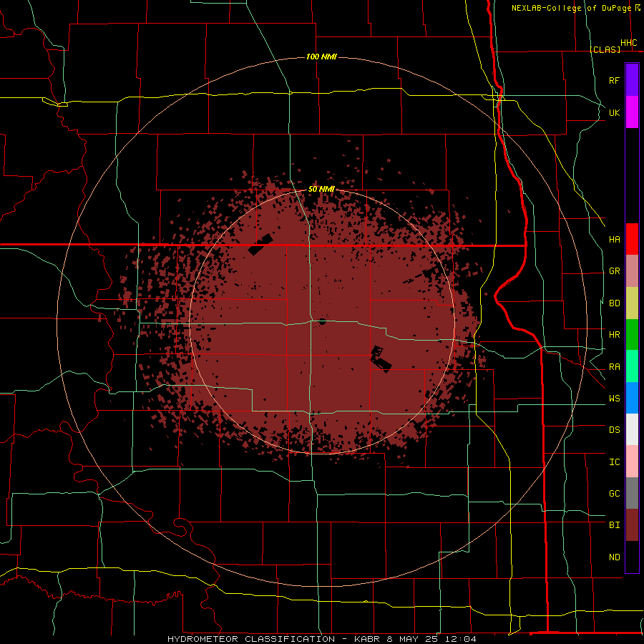Click the GR legend label
Viewport: 644px width, 644px height.
[x=614, y=271]
